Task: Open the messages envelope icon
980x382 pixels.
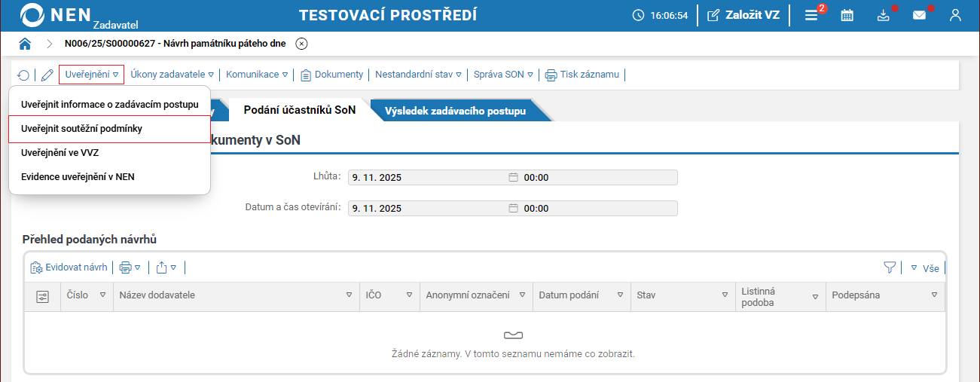Action: (x=920, y=15)
